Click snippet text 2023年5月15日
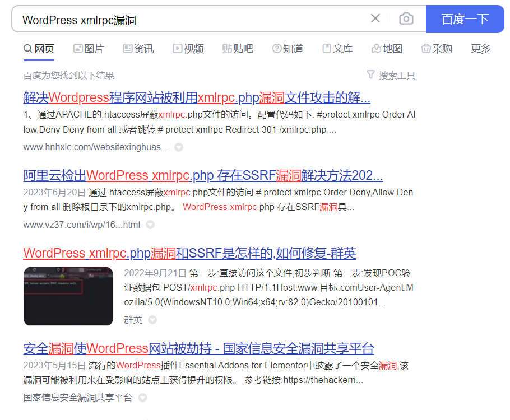 54,365
